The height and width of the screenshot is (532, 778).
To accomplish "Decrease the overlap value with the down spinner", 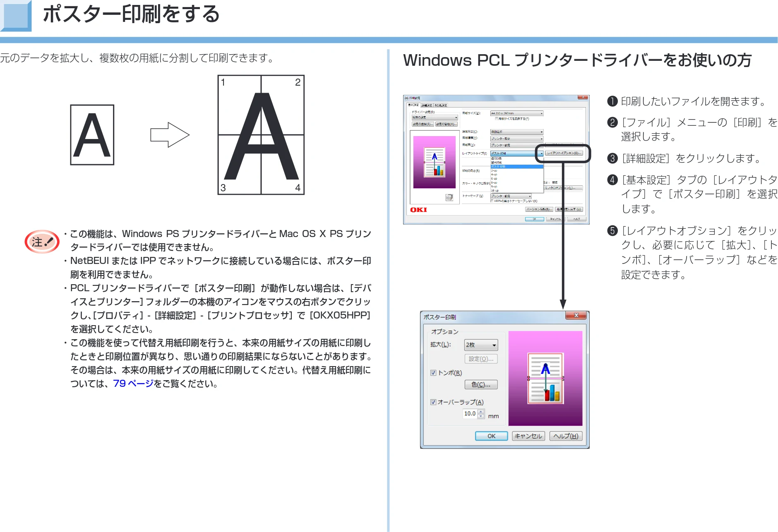I will (481, 416).
